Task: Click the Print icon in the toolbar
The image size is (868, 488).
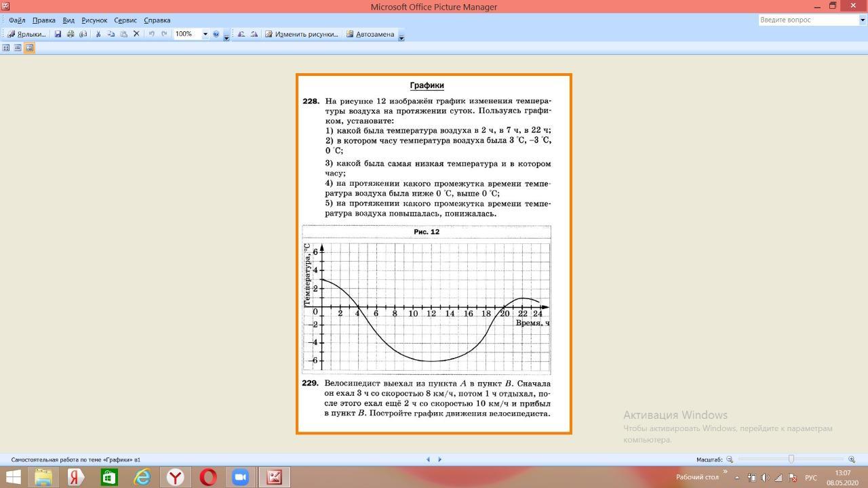Action: (x=71, y=34)
